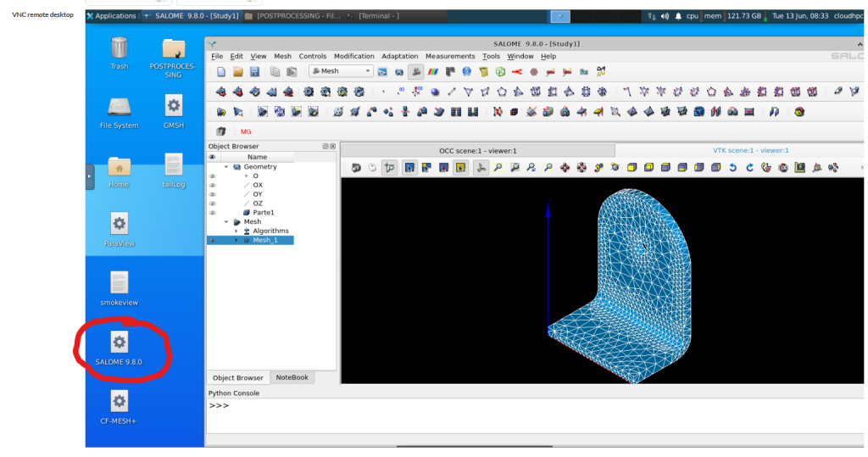
Task: Click the add Edge element icon
Action: click(x=452, y=92)
